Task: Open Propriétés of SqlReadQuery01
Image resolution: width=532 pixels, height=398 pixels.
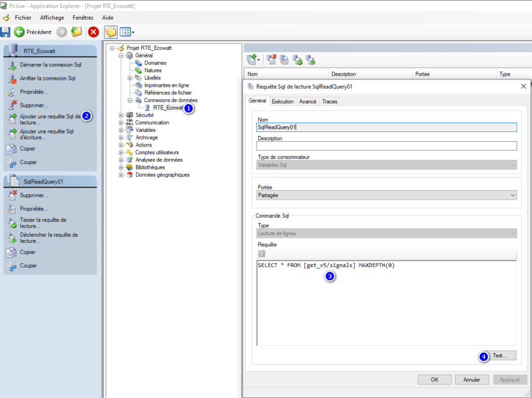Action: tap(34, 209)
